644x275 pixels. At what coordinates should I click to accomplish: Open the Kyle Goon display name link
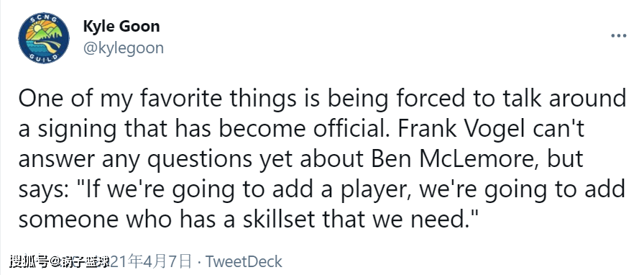coord(121,27)
